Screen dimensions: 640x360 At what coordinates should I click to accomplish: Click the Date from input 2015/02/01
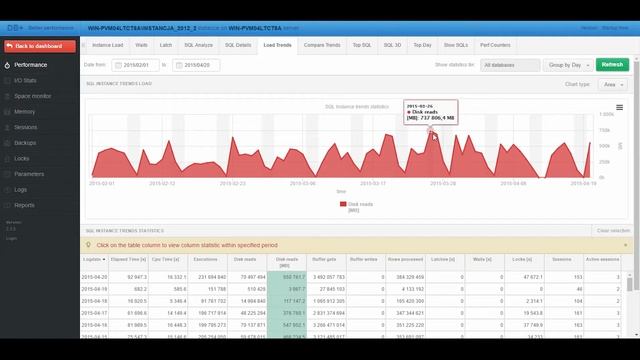(136, 65)
